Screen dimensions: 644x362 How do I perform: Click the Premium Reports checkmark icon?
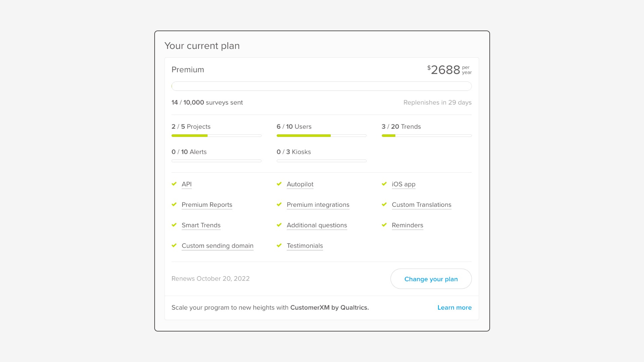174,204
